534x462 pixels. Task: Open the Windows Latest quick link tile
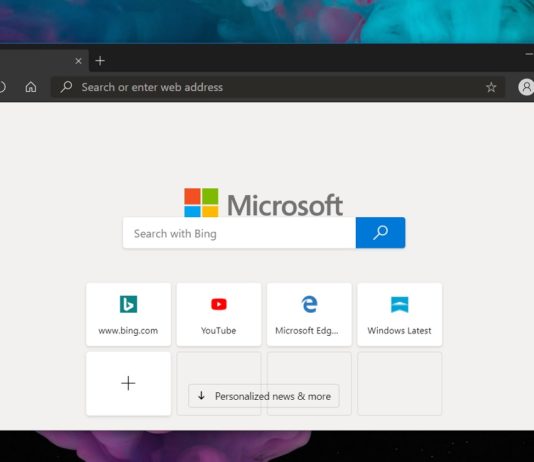[399, 314]
